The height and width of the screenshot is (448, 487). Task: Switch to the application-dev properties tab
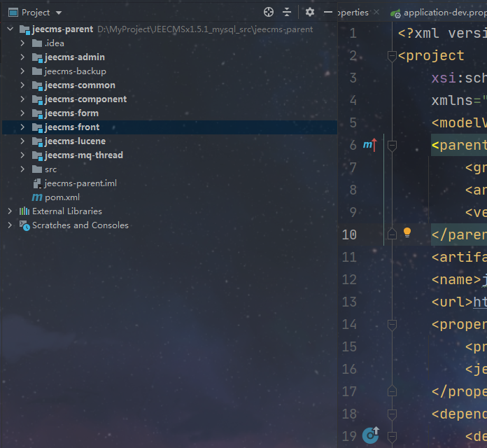(445, 13)
